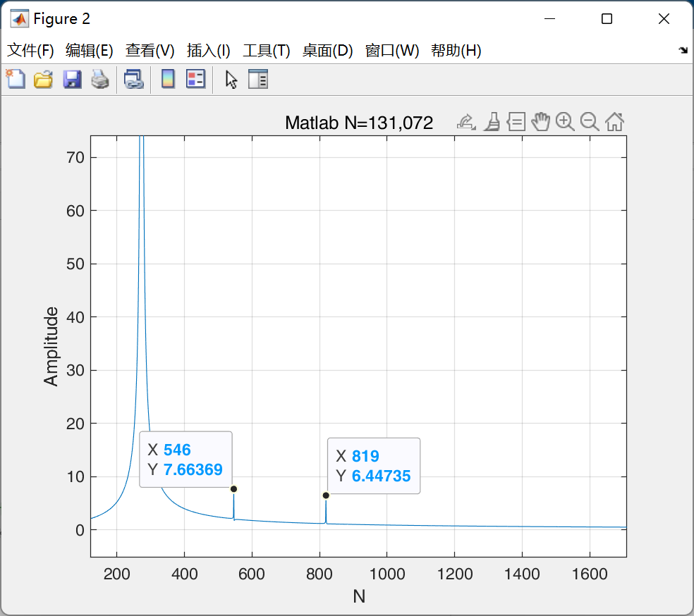This screenshot has width=694, height=616.
Task: Open the 窗口(W) menu
Action: 392,51
